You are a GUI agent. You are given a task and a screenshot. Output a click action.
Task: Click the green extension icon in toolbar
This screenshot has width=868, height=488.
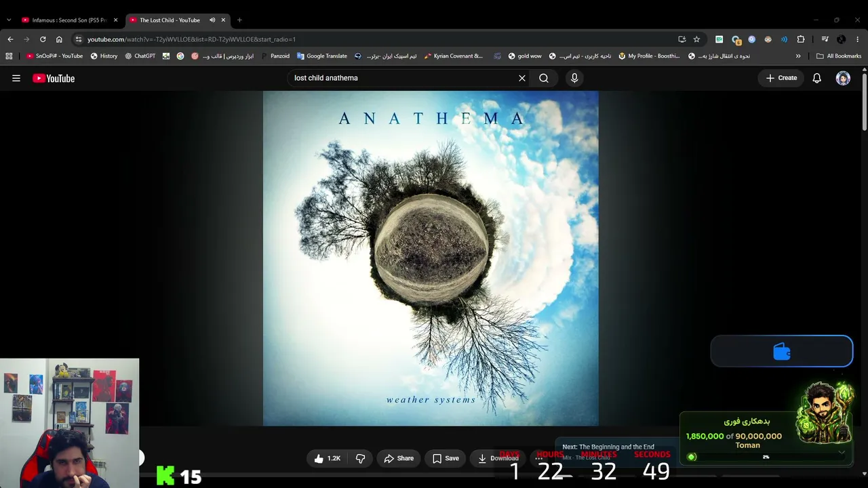pyautogui.click(x=719, y=39)
